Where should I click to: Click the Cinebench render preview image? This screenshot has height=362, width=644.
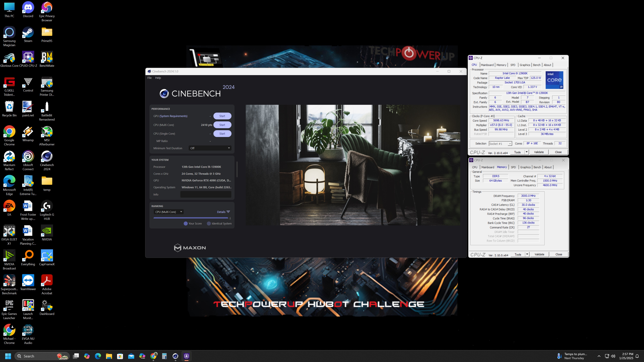[353, 165]
